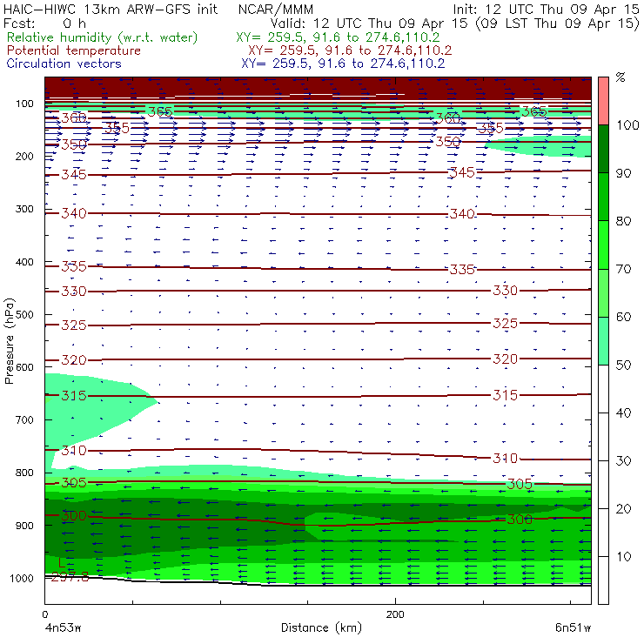Select the 300 hPa pressure axis label
This screenshot has height=644, width=644.
tap(24, 209)
